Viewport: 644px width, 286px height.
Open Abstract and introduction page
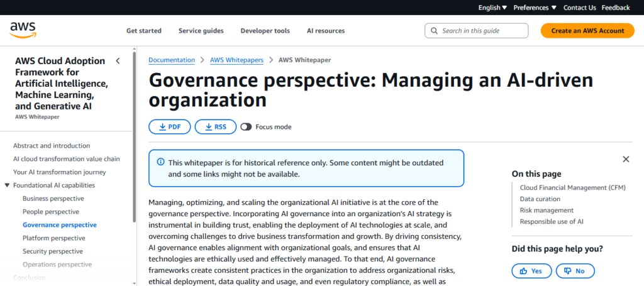[x=52, y=146]
